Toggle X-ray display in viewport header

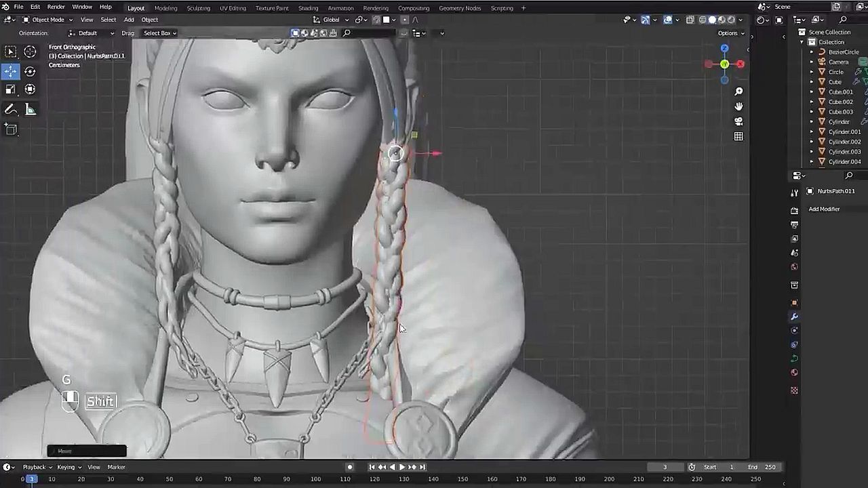tap(690, 20)
